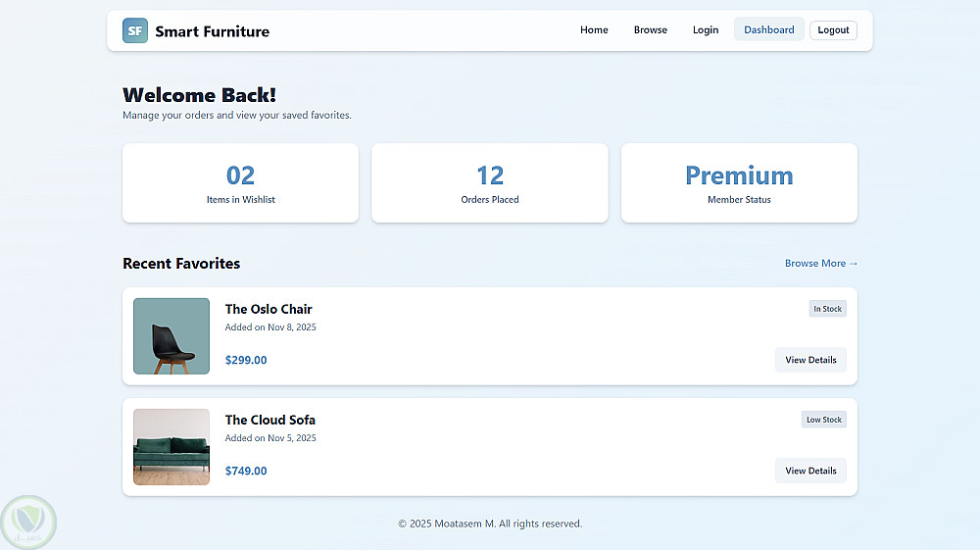
Task: Select the Orders Placed card
Action: coord(490,183)
